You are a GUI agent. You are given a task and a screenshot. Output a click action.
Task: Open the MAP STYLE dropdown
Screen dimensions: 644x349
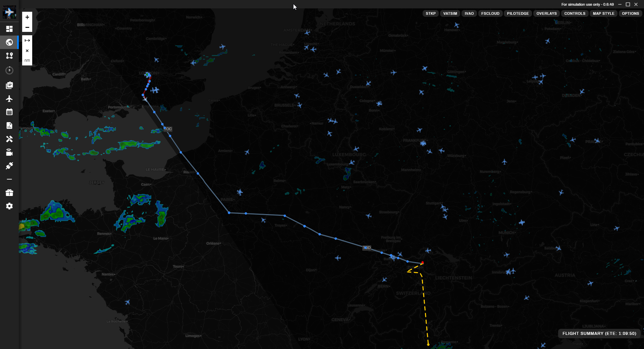[x=603, y=13]
